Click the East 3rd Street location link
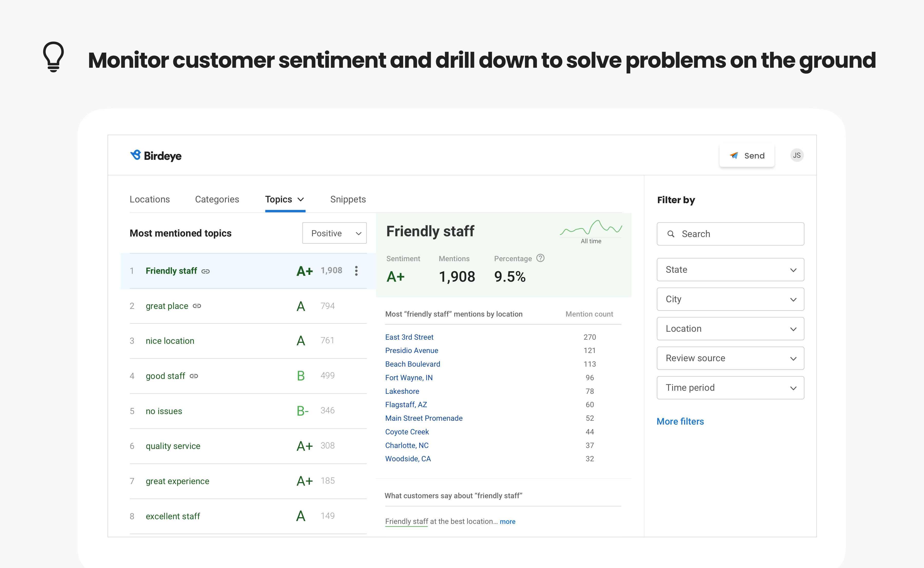Image resolution: width=924 pixels, height=568 pixels. click(410, 337)
